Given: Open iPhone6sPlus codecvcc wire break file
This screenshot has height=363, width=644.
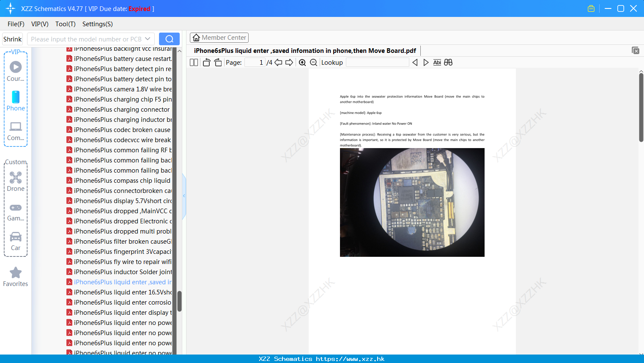Looking at the screenshot, I should tap(119, 140).
